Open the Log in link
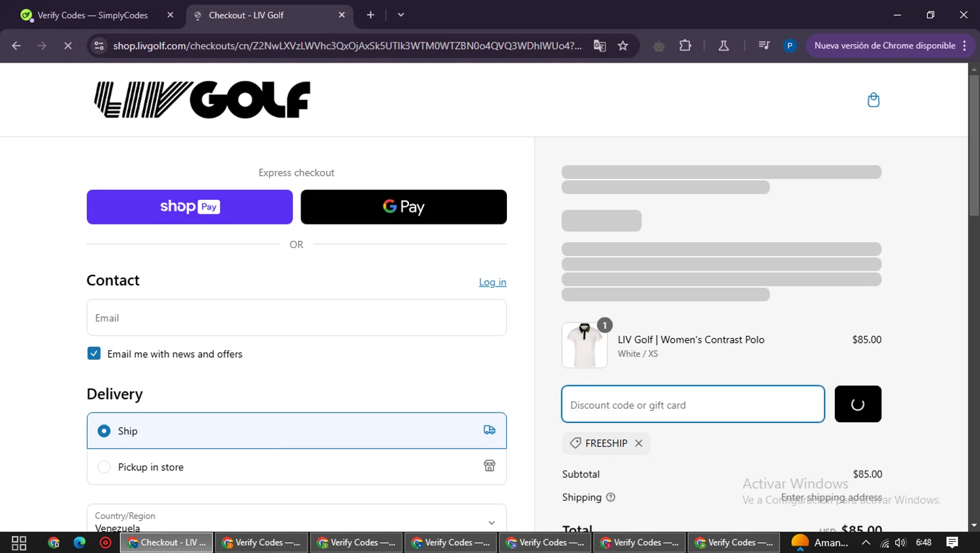The width and height of the screenshot is (980, 553). (x=493, y=282)
